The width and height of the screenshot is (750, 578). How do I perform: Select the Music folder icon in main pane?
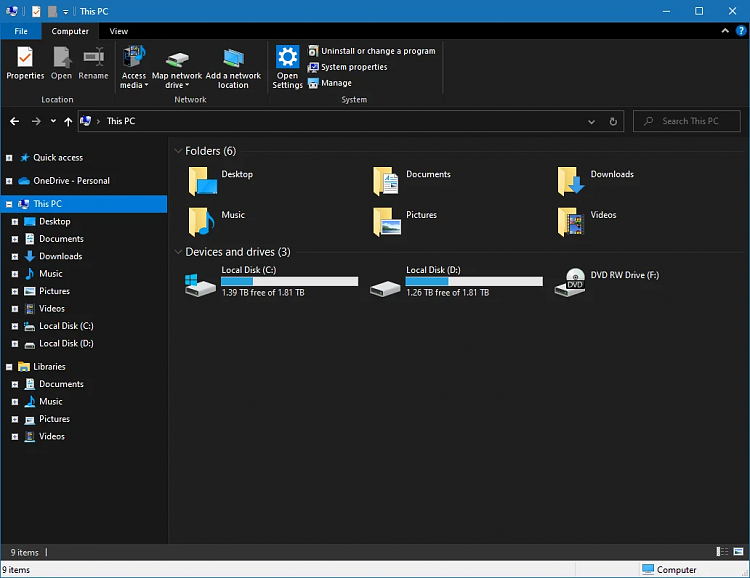pos(201,222)
